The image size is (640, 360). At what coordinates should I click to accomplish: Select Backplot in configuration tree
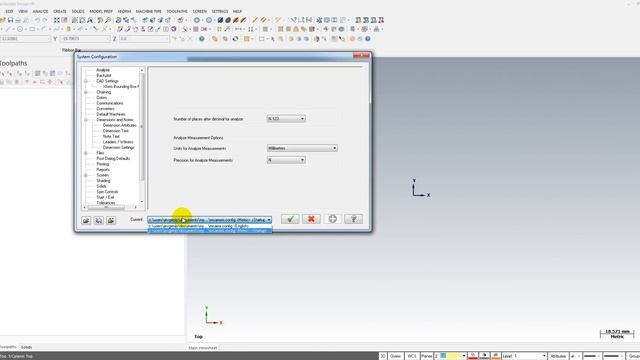(x=104, y=76)
